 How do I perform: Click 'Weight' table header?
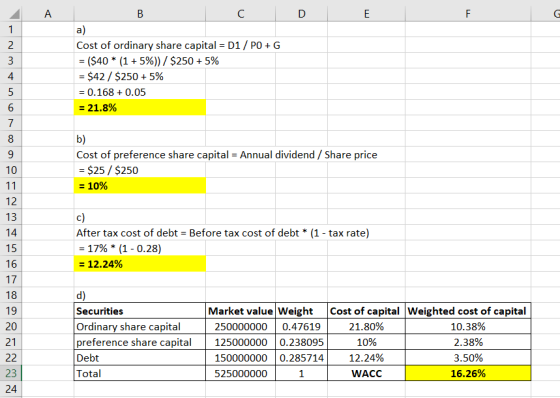[x=301, y=311]
